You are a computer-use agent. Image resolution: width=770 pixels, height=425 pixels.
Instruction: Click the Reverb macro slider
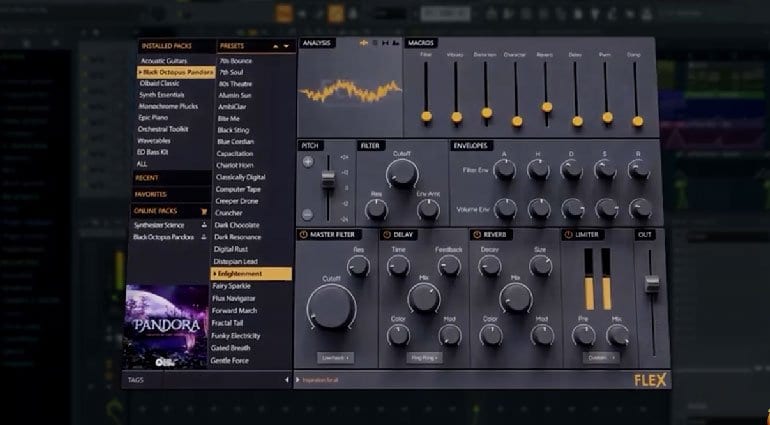547,107
